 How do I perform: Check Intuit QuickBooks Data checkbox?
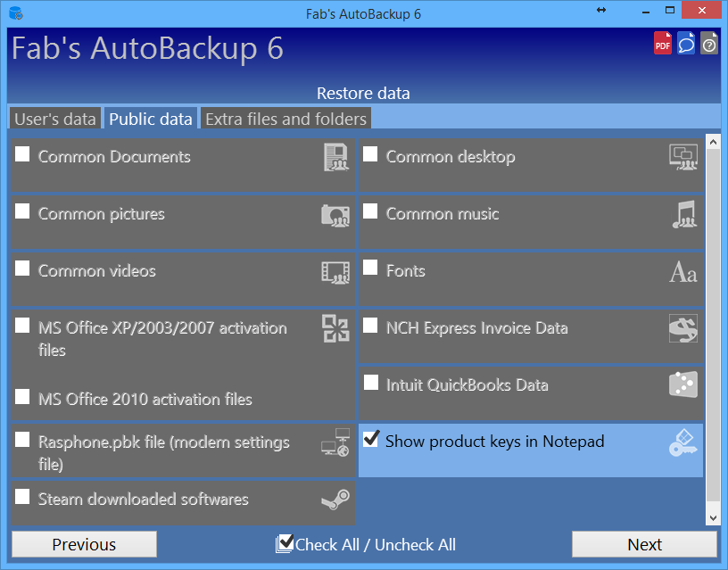point(371,383)
